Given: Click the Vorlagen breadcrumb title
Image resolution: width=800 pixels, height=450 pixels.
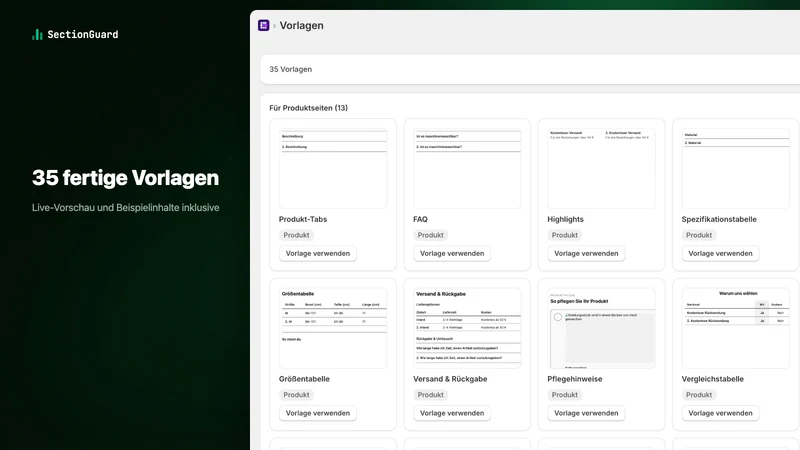Looking at the screenshot, I should [x=301, y=26].
